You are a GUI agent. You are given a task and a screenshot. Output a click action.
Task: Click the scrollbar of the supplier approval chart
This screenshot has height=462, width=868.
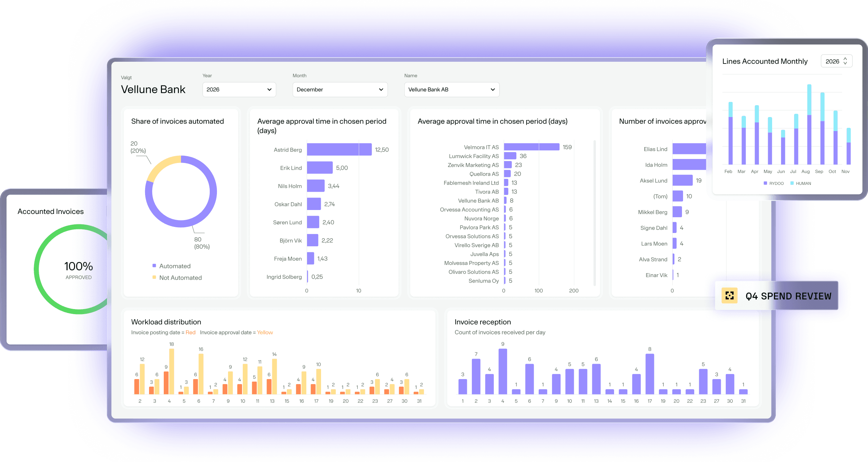coord(595,213)
